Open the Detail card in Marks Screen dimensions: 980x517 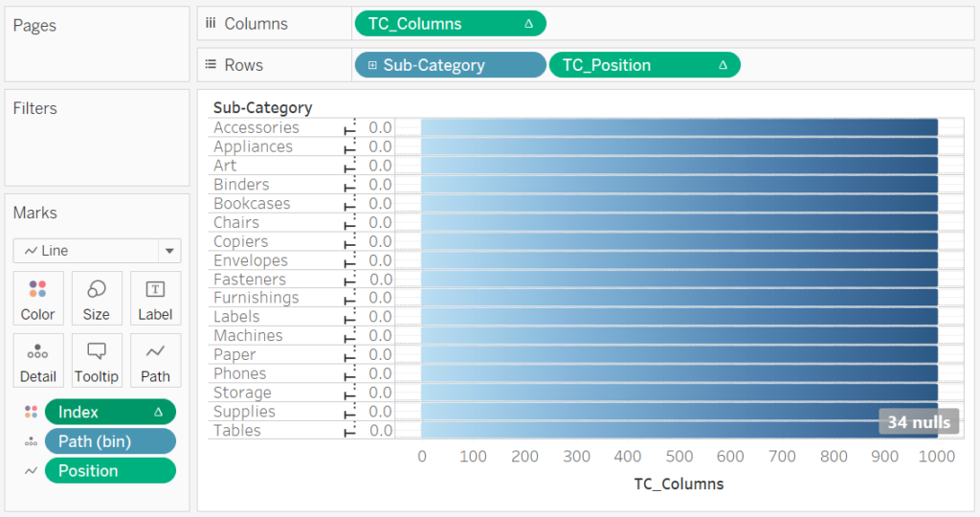[x=38, y=361]
